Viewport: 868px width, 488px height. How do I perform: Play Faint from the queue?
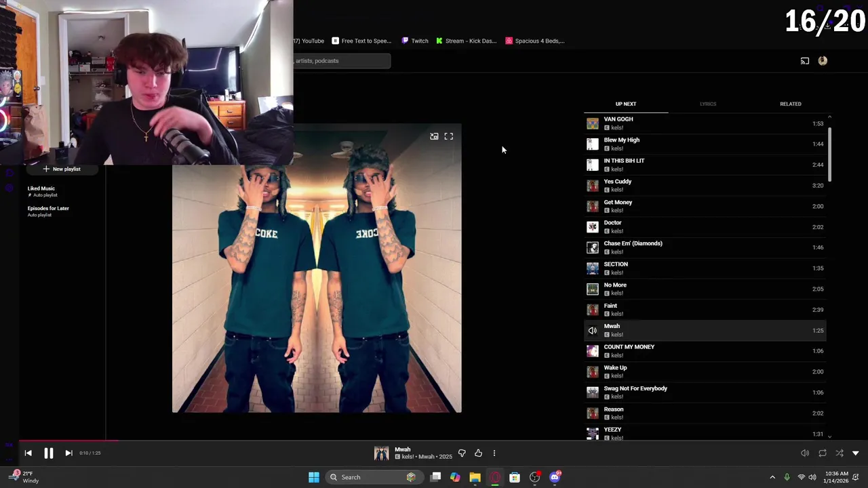tap(705, 309)
